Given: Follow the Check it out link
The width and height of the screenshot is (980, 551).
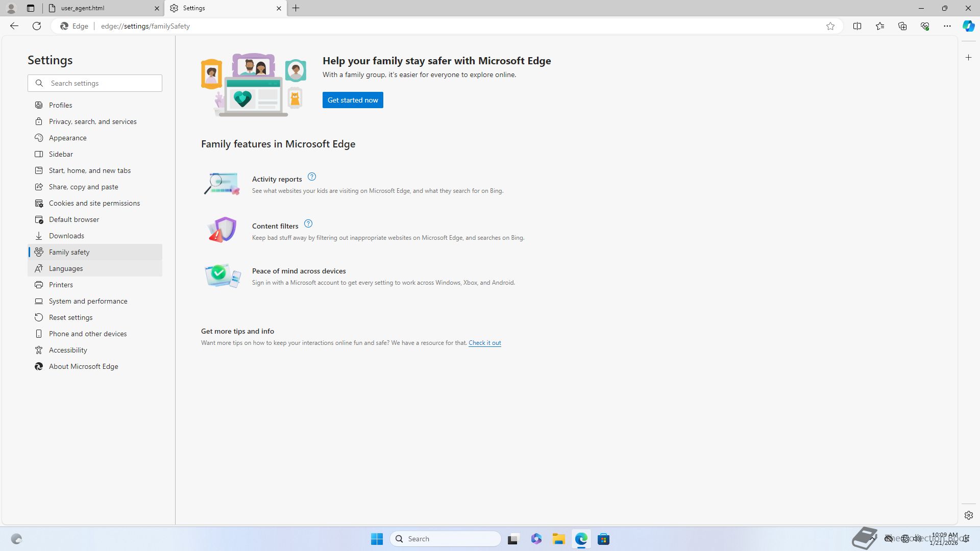Looking at the screenshot, I should point(484,343).
